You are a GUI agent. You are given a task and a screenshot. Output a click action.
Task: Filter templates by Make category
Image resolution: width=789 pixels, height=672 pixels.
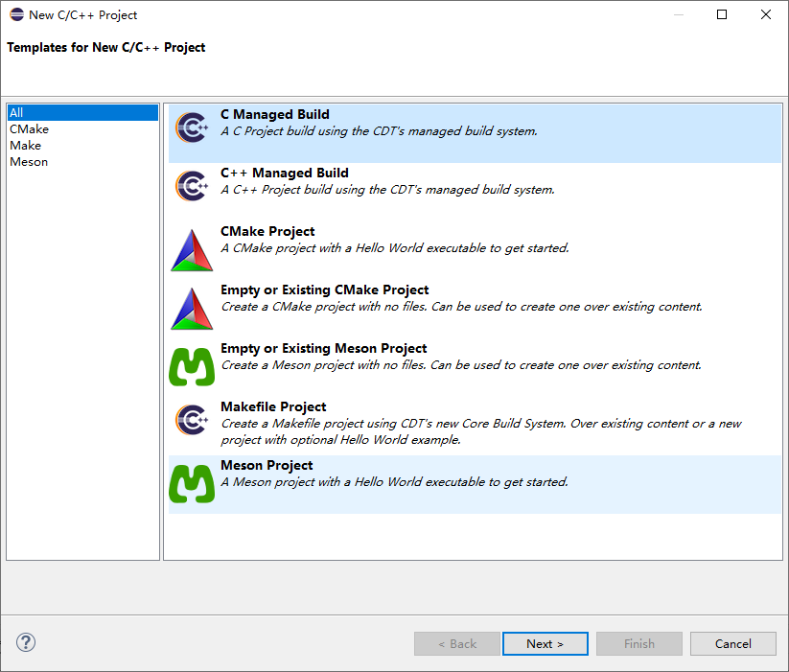click(x=83, y=146)
